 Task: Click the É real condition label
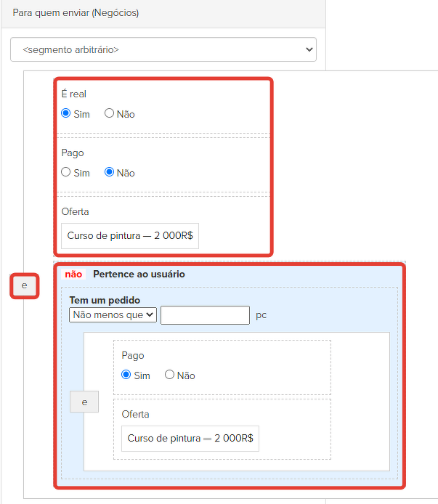point(74,94)
